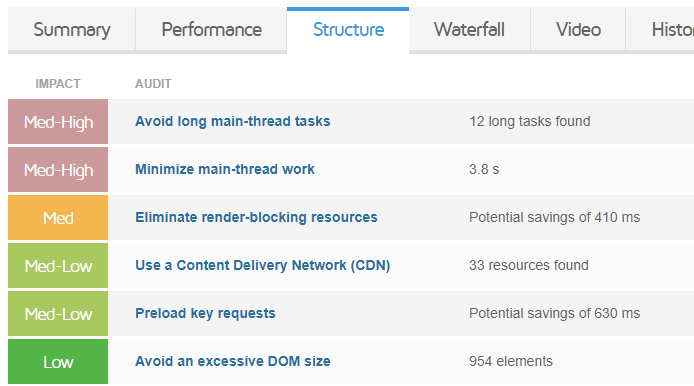
Task: Open the Waterfall tab
Action: (x=469, y=30)
